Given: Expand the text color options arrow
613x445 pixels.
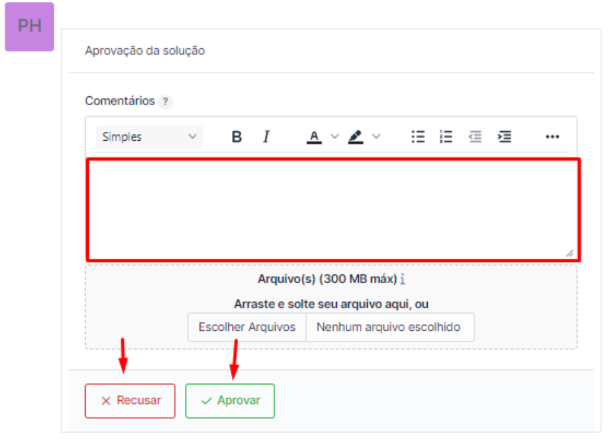Looking at the screenshot, I should (335, 137).
